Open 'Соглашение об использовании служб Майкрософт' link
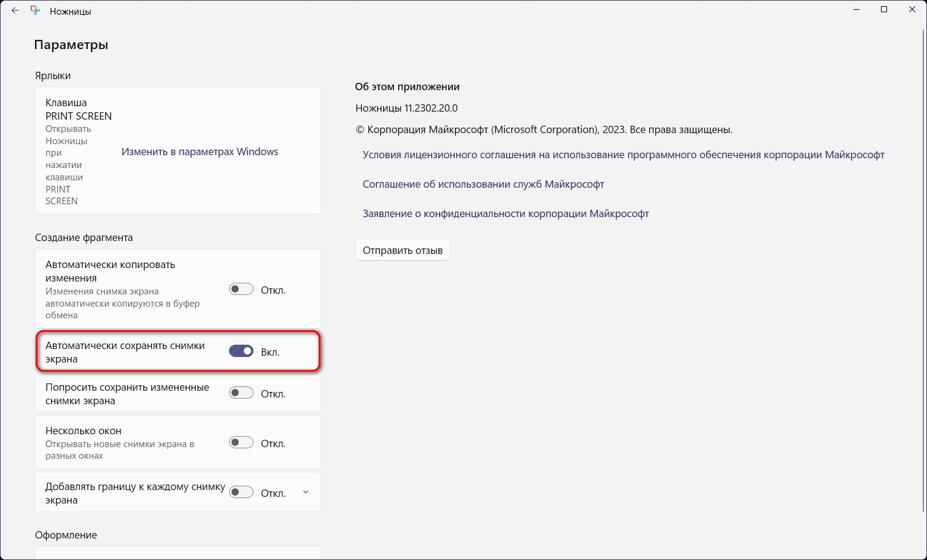 483,184
